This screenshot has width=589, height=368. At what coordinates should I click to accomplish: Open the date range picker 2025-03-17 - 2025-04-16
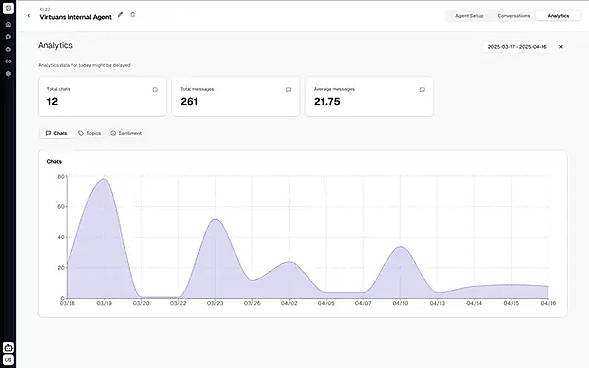tap(517, 47)
